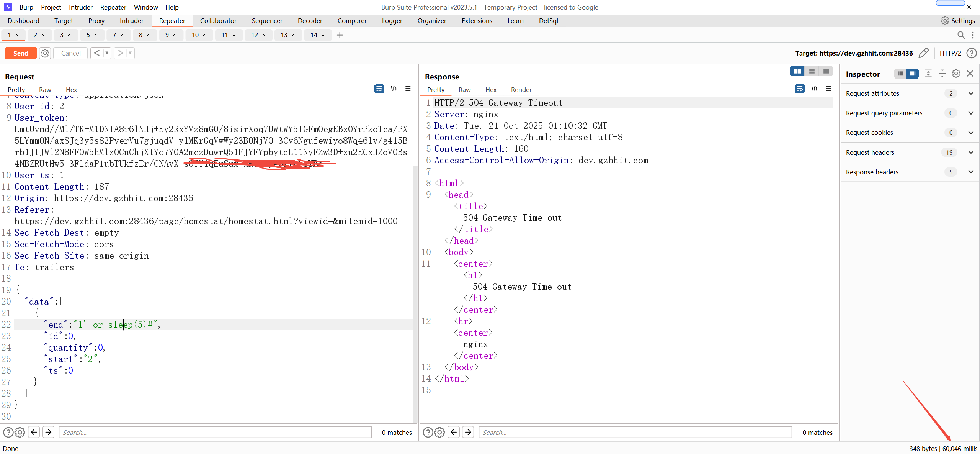Edit target with the pencil icon
Viewport: 980px width, 454px height.
point(924,53)
